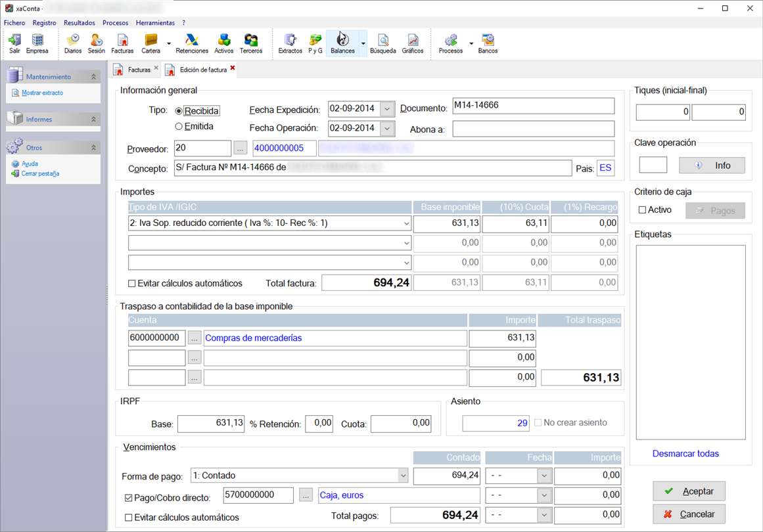Select the Emitida radio button
Image resolution: width=763 pixels, height=532 pixels.
click(x=179, y=127)
